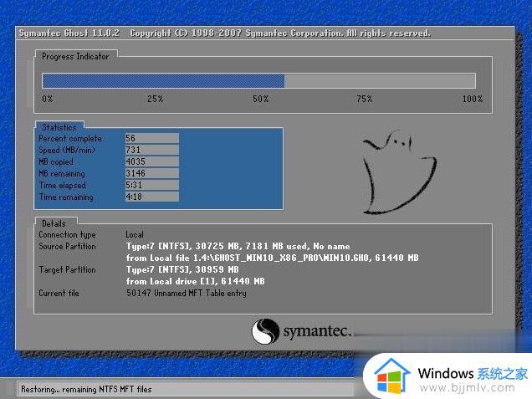Viewport: 532px width, 399px height.
Task: Click the time remaining value '4:18'
Action: point(152,197)
